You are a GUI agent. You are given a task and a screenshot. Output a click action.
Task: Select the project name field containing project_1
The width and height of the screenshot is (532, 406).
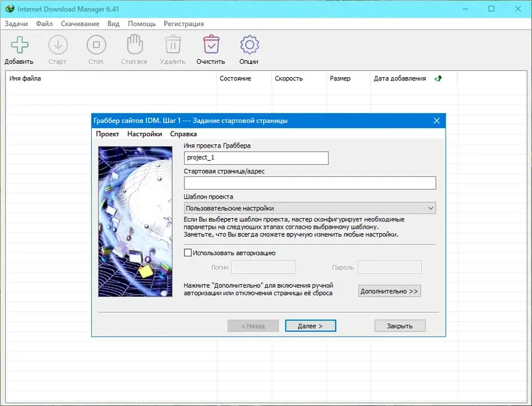click(x=256, y=158)
